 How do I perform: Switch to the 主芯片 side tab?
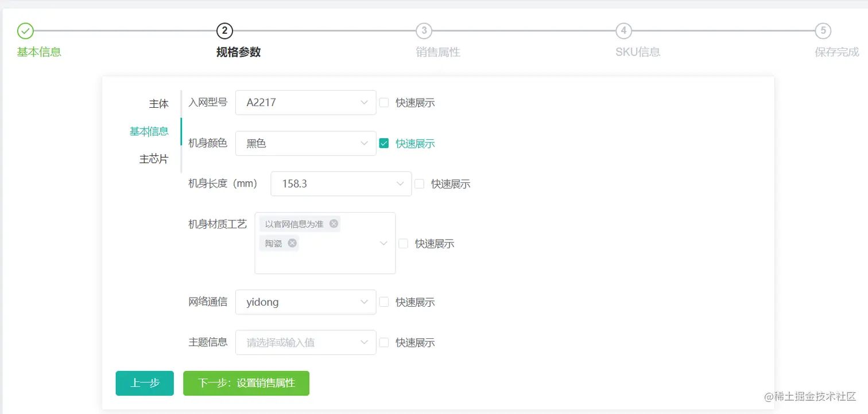coord(154,159)
